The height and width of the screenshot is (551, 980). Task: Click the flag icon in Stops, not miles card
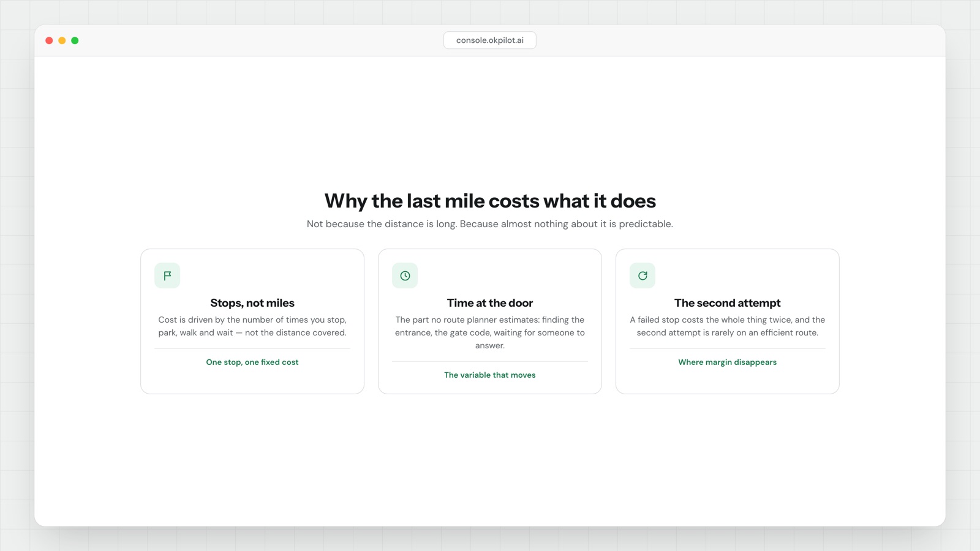tap(167, 275)
